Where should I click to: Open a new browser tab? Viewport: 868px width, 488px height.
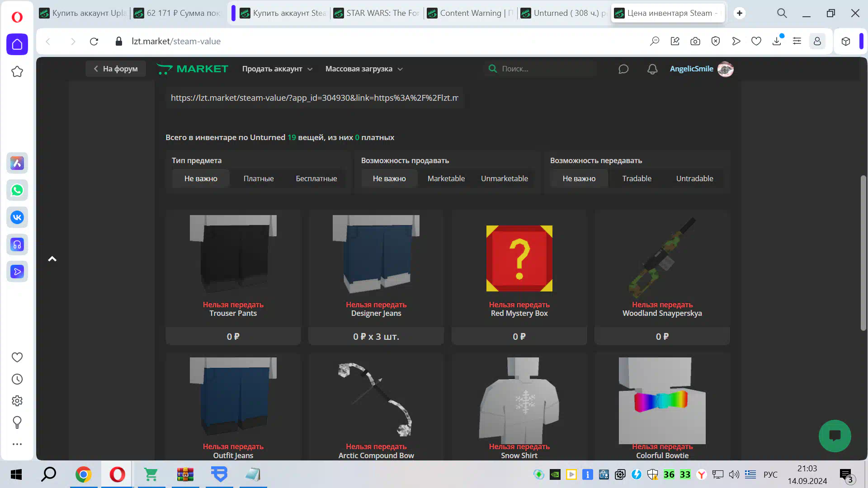pos(740,13)
